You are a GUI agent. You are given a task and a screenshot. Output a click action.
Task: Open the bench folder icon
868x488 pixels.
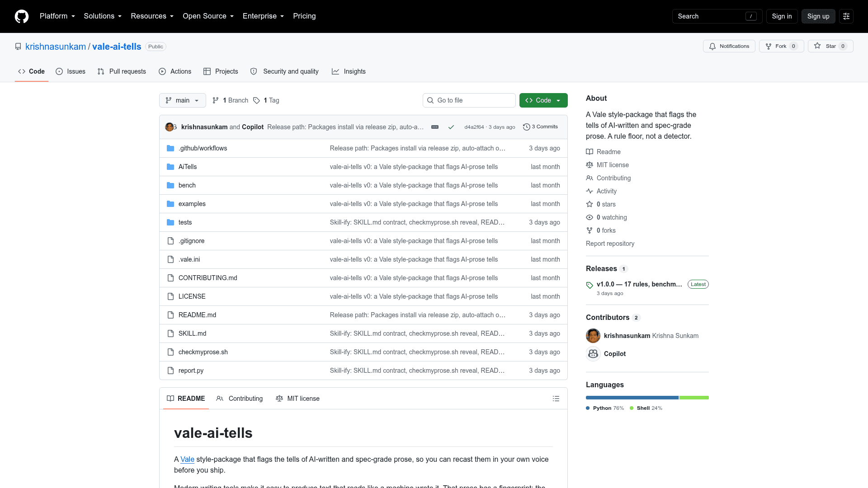pos(170,185)
